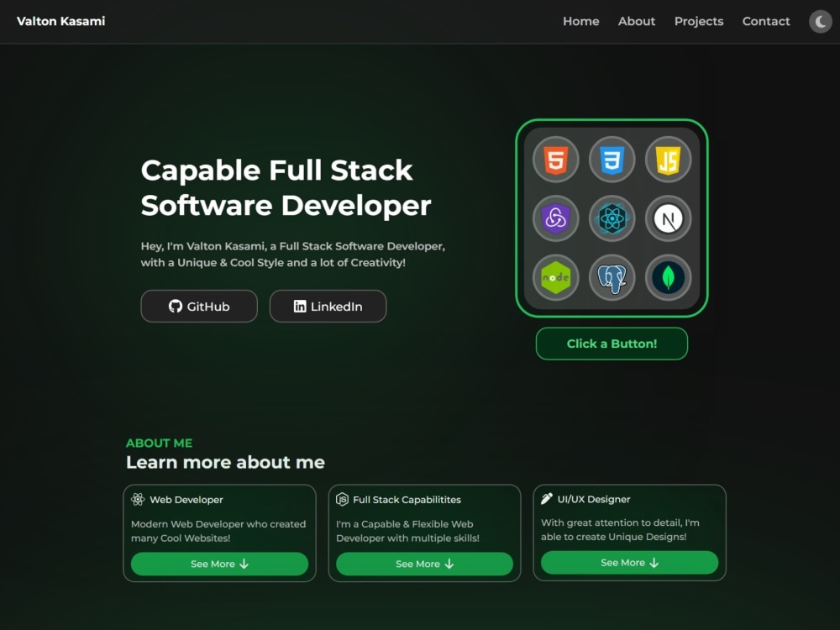Click the MongoDB leaf icon
This screenshot has height=630, width=840.
668,277
